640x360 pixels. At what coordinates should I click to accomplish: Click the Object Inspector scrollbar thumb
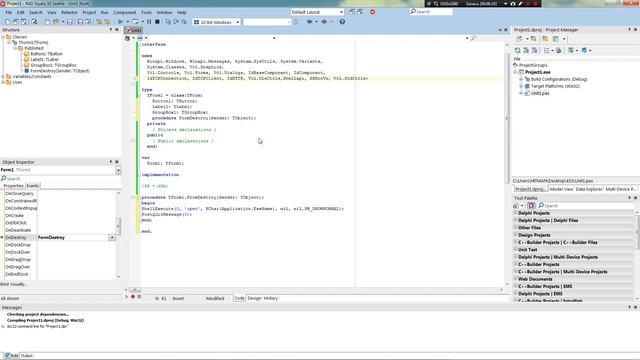(119, 226)
